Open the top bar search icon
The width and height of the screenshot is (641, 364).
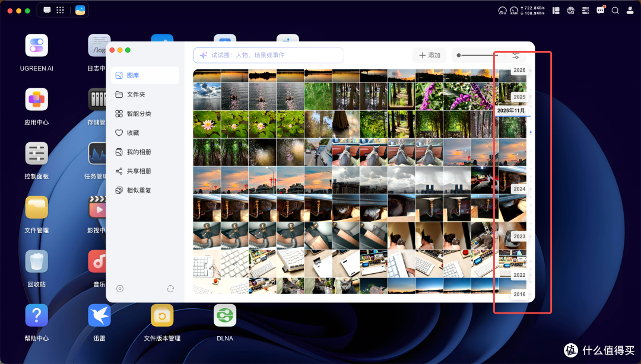tap(615, 11)
